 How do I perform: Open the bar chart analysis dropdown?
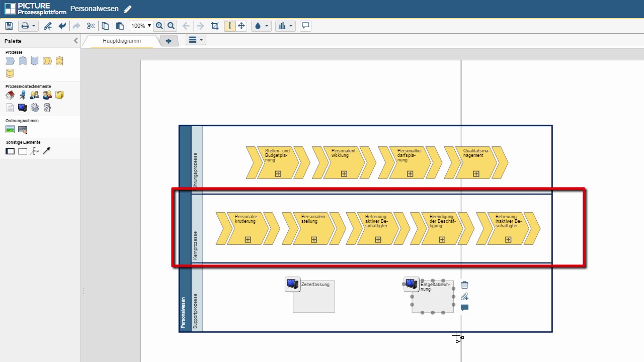point(285,26)
